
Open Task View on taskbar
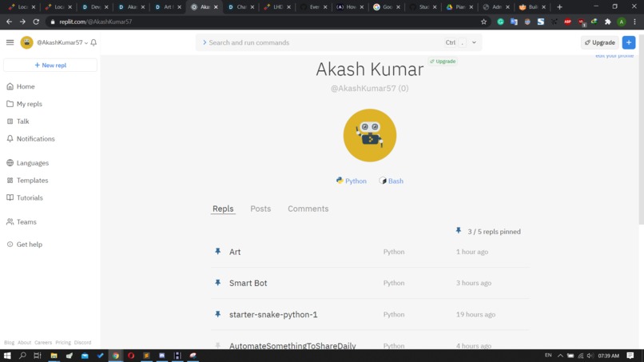pos(38,356)
